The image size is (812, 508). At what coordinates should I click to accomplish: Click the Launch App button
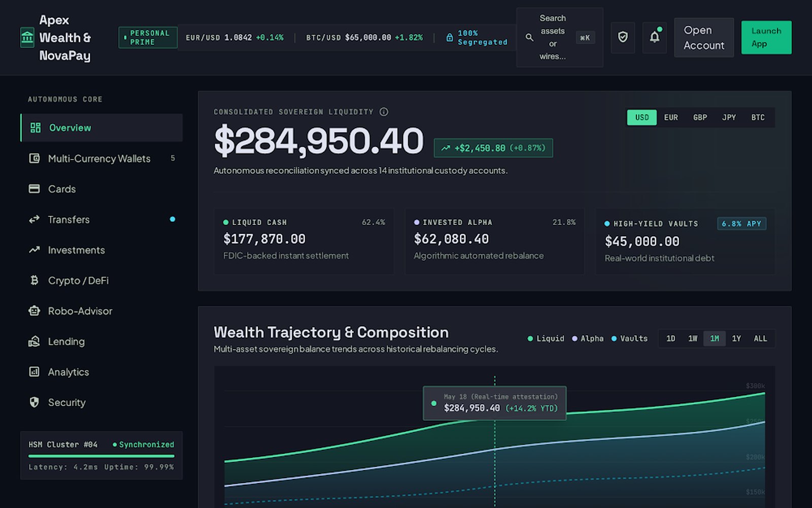[x=766, y=38]
